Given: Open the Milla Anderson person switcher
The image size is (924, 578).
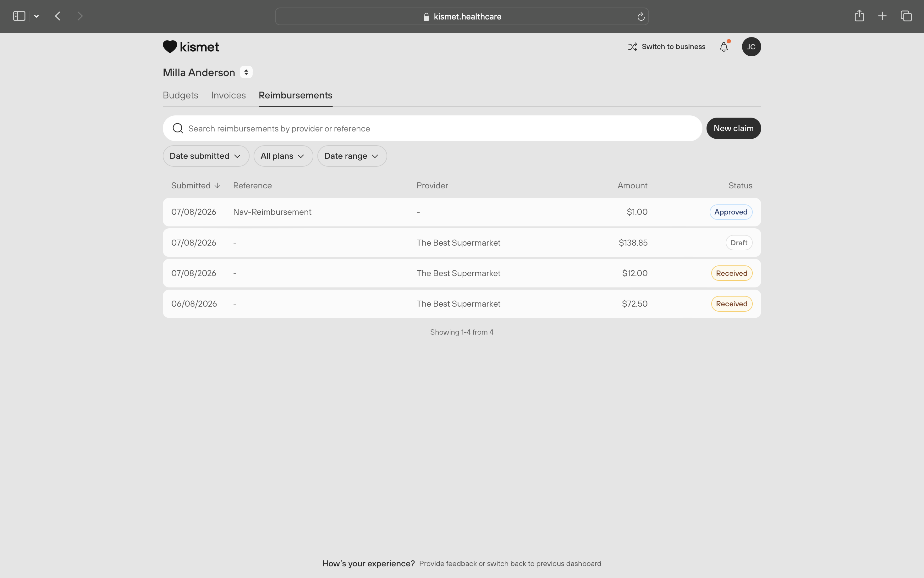Looking at the screenshot, I should [246, 72].
